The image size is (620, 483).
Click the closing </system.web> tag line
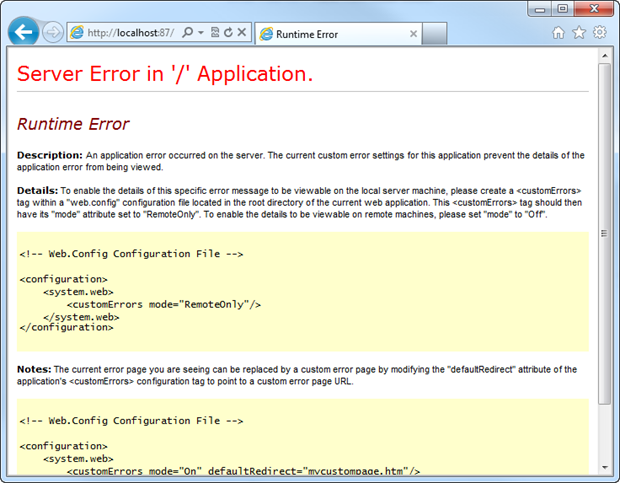coord(81,317)
